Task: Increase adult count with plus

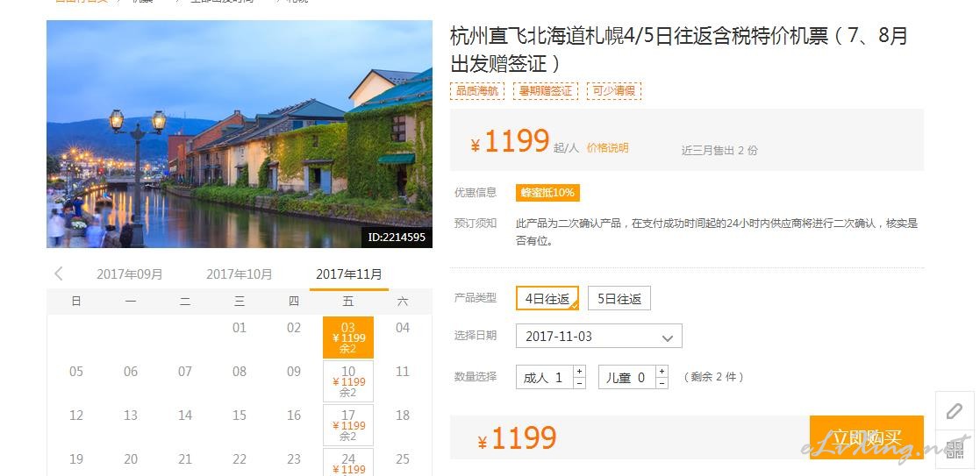Action: click(579, 371)
